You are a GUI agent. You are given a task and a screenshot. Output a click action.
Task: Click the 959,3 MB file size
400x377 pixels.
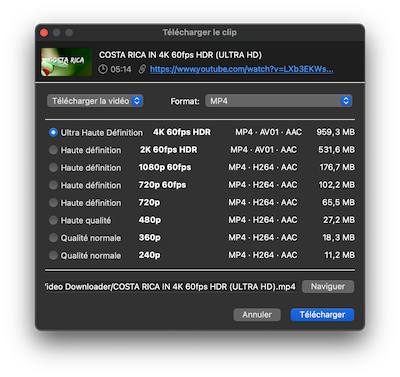coord(336,132)
